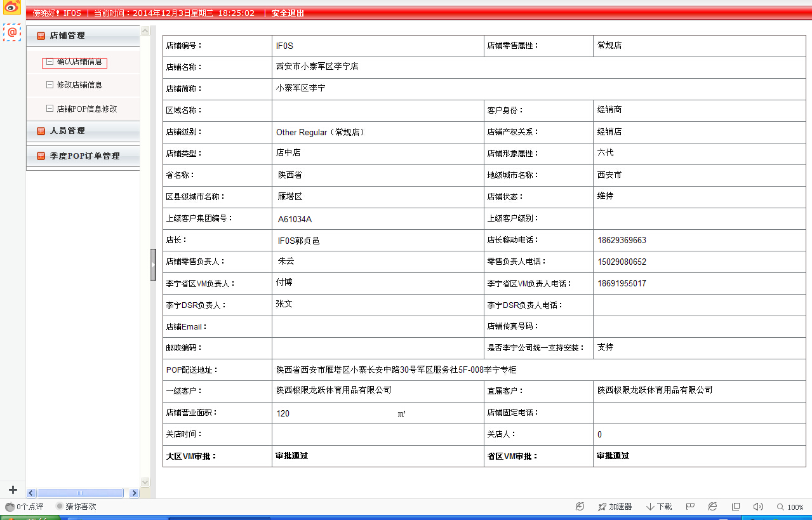Click district value 雁塔区

point(291,197)
